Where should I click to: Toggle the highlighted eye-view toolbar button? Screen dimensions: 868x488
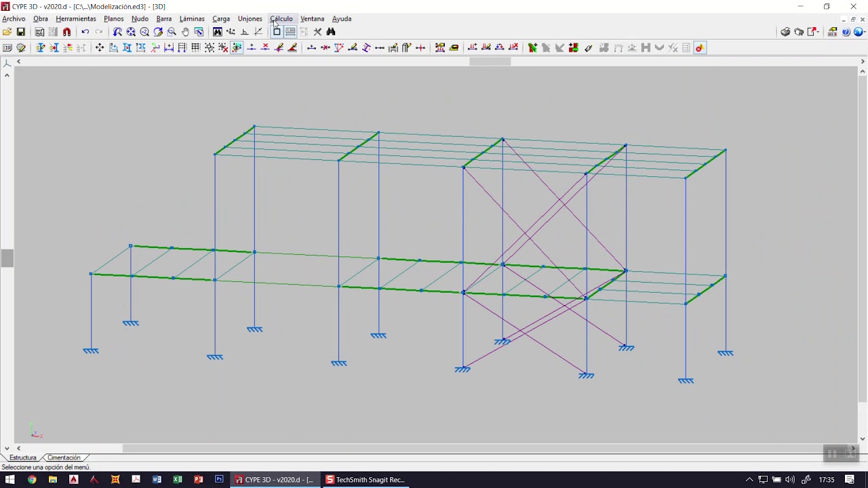(x=237, y=47)
